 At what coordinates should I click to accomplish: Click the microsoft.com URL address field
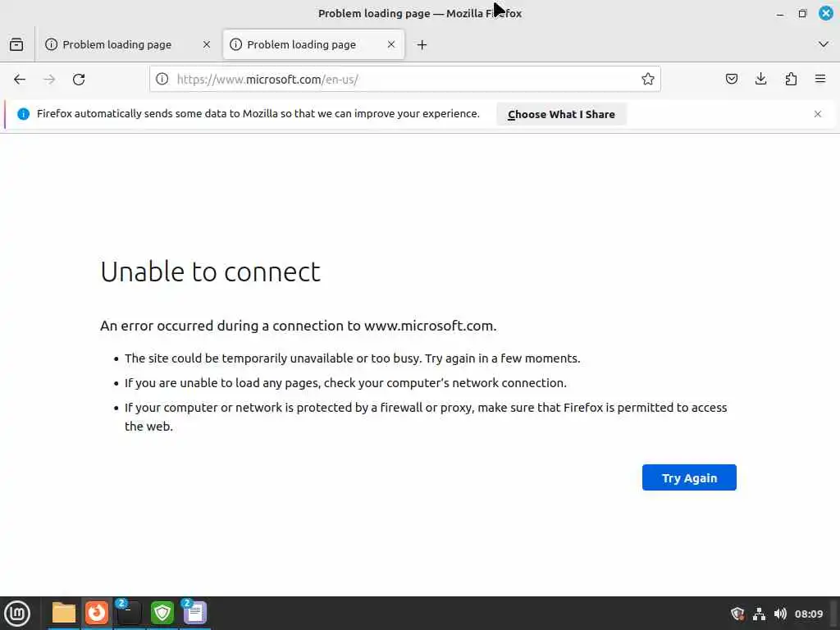click(404, 80)
